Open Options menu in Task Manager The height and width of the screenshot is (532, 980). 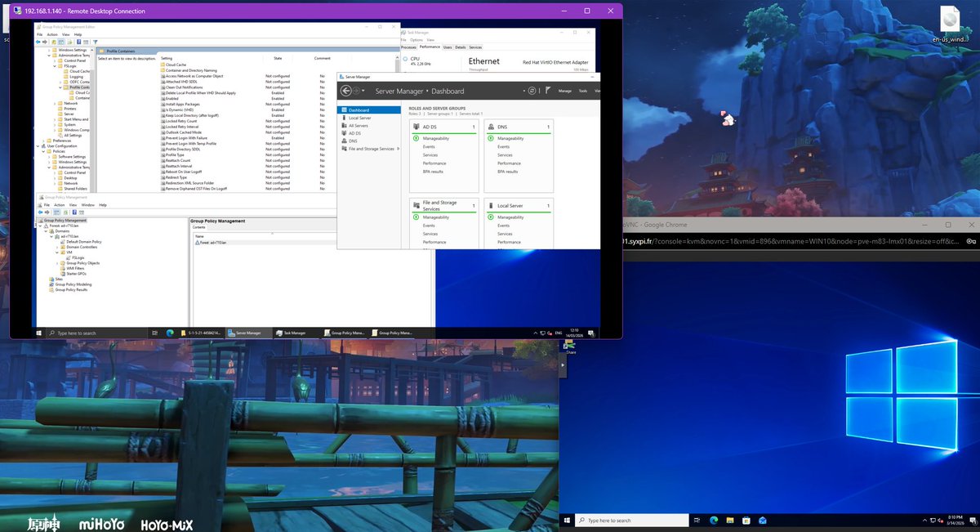pos(416,39)
